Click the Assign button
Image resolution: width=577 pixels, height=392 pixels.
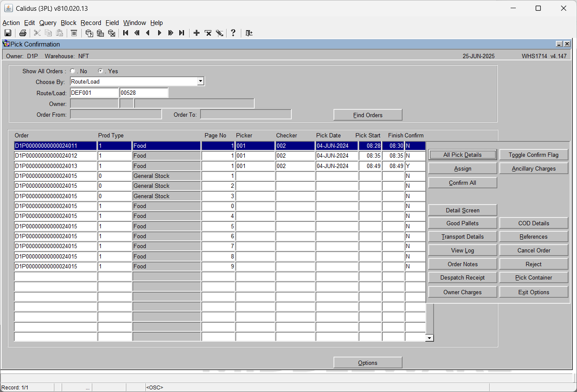pos(463,169)
